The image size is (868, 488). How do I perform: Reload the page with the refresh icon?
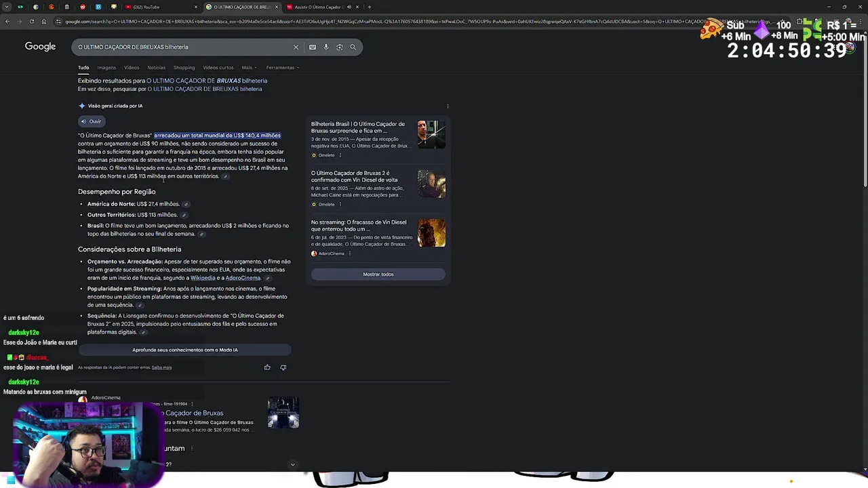pos(31,21)
